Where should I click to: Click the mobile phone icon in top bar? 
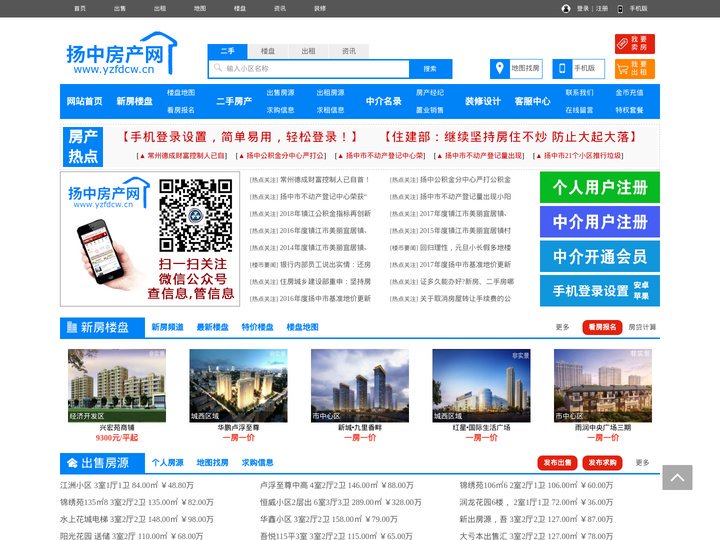pyautogui.click(x=620, y=9)
